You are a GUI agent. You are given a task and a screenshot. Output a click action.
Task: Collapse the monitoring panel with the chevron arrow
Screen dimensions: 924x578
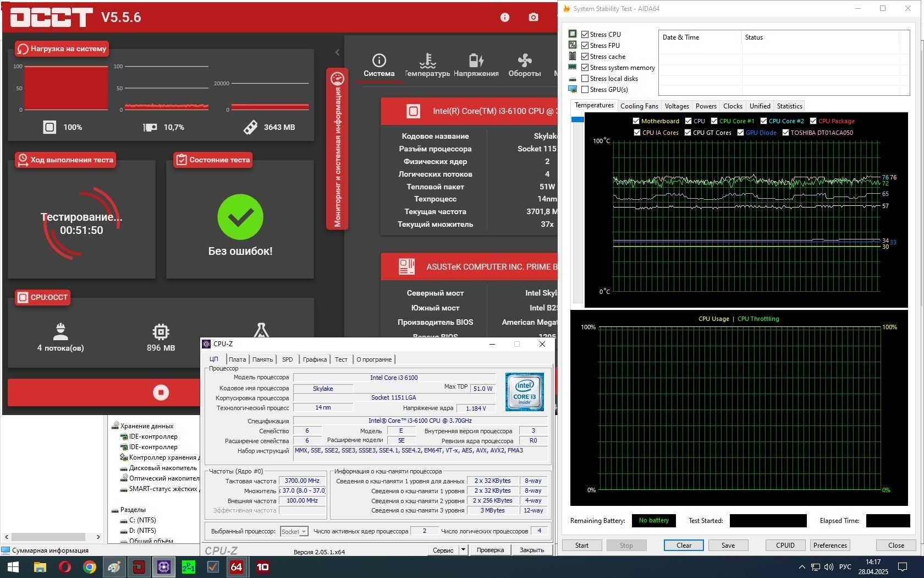(337, 52)
